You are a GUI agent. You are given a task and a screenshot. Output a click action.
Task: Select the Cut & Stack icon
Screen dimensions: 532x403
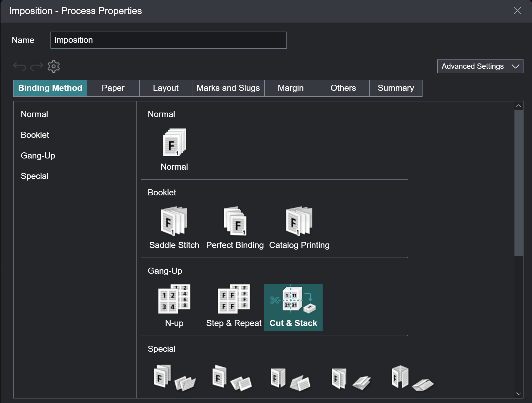pos(293,300)
